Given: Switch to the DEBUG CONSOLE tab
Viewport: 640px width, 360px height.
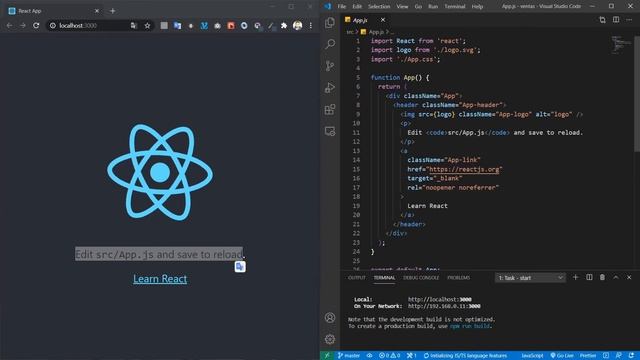Looking at the screenshot, I should coord(421,278).
